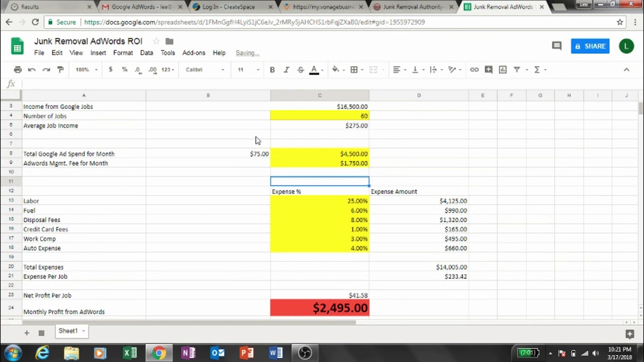Redo the last action

[46, 69]
